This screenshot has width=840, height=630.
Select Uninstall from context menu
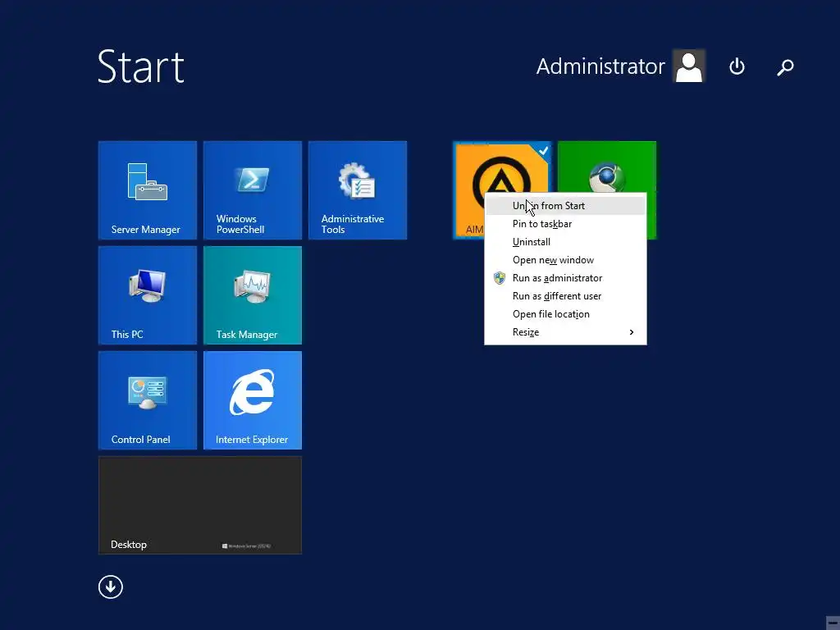[x=565, y=242]
